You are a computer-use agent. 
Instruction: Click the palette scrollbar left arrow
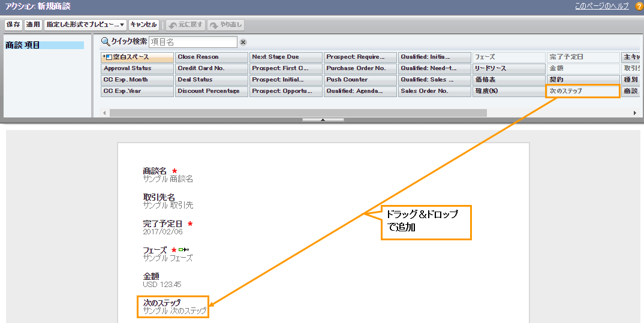105,113
